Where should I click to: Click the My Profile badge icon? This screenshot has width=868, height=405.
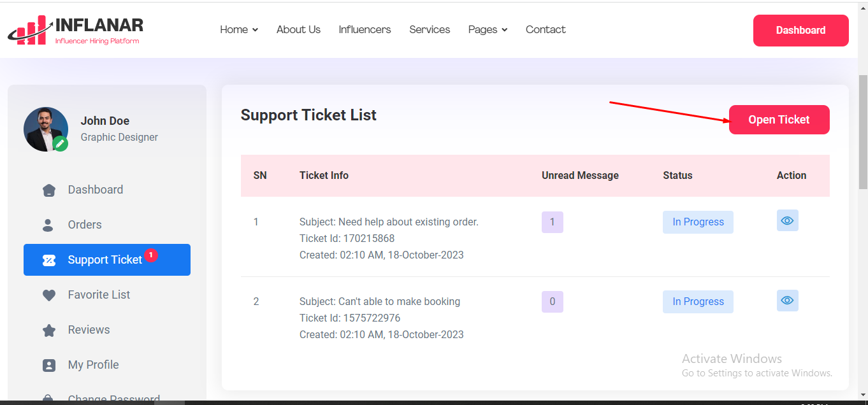pyautogui.click(x=49, y=365)
